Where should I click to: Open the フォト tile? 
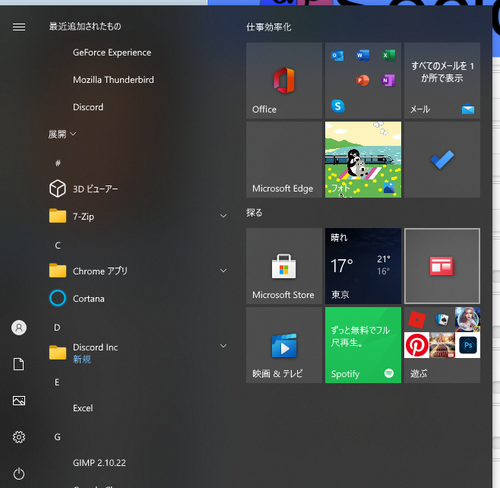(x=363, y=159)
